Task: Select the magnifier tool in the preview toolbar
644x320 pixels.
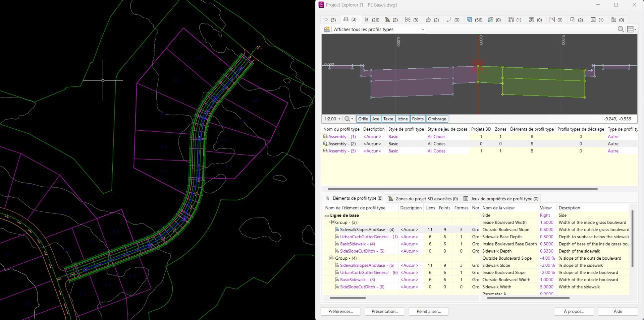Action: pyautogui.click(x=347, y=119)
